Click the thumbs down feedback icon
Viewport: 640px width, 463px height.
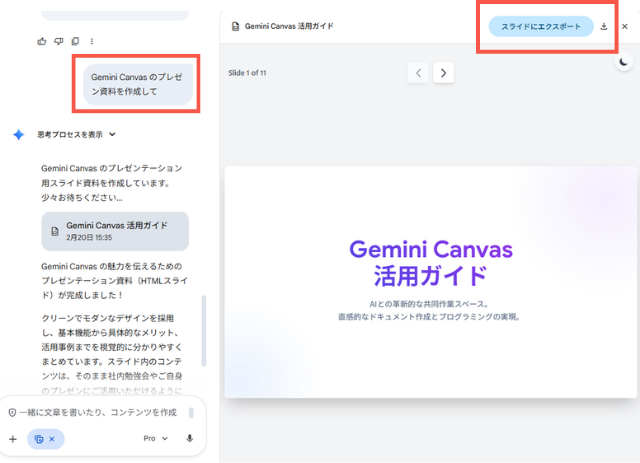click(59, 41)
